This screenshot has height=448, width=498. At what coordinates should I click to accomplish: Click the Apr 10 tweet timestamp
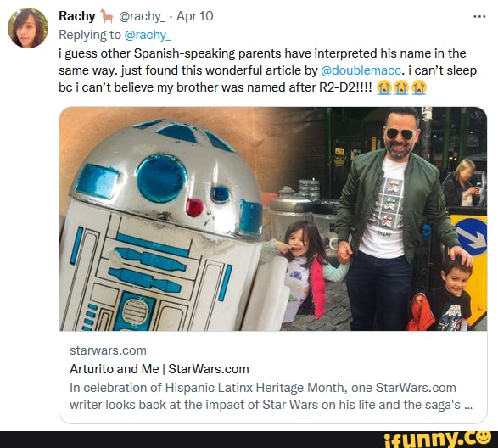pos(194,16)
